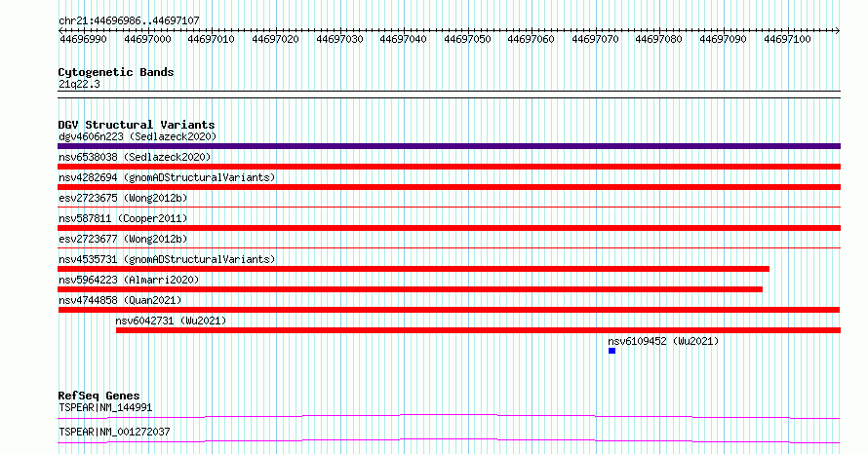Screen dimensions: 868x454
Task: Open nsv6109452 (Wu2021) variant label
Action: 663,341
